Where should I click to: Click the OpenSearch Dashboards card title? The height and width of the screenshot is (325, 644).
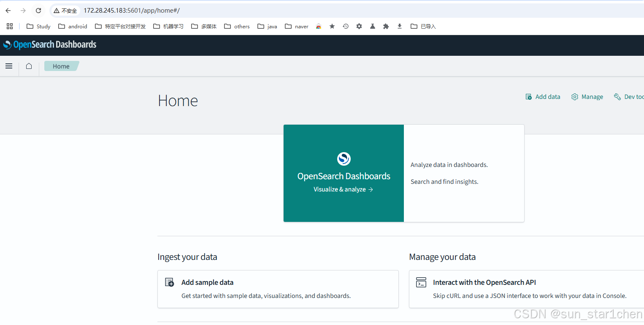(344, 176)
